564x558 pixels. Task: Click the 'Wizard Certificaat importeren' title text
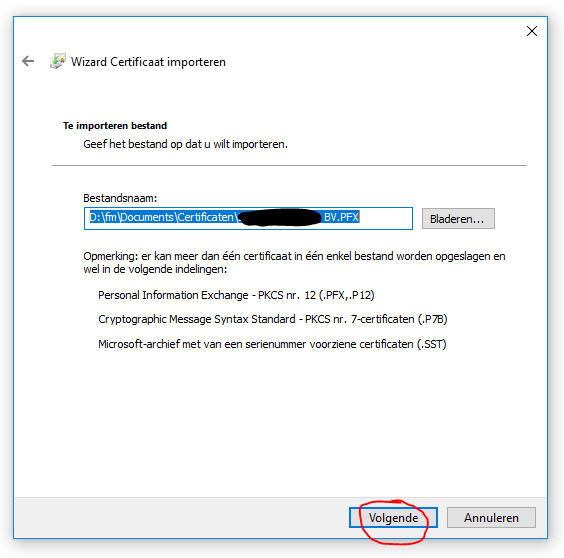[148, 62]
